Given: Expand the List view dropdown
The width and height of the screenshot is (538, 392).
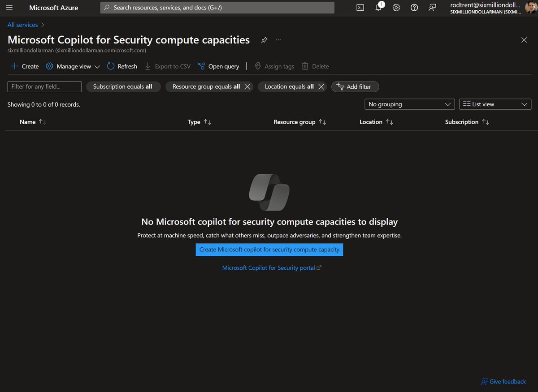Looking at the screenshot, I should pyautogui.click(x=495, y=104).
